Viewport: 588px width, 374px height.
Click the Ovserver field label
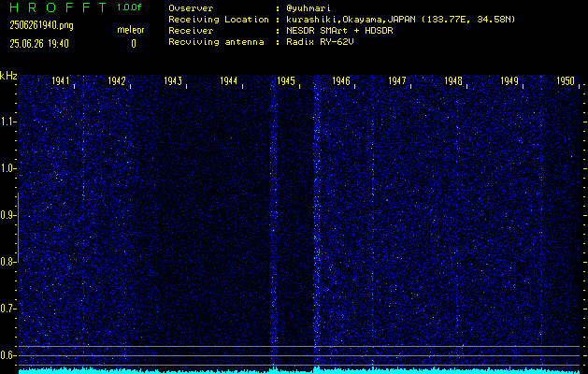pos(191,8)
